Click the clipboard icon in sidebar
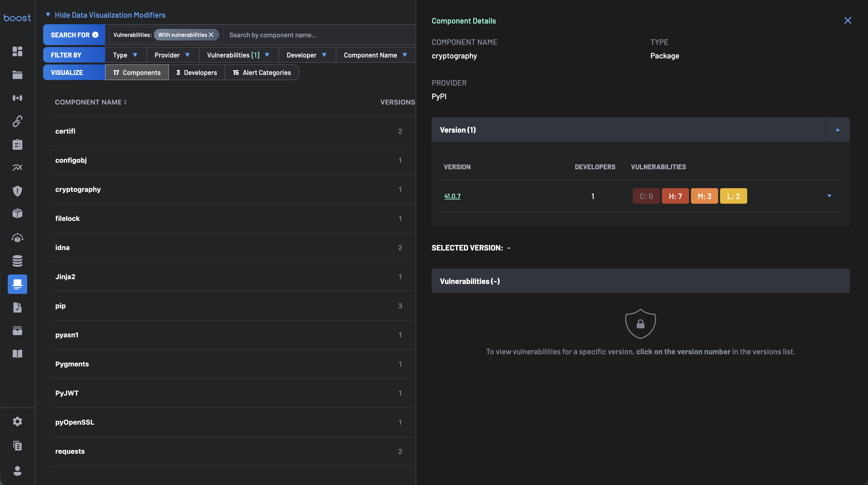The width and height of the screenshot is (868, 485). pyautogui.click(x=17, y=144)
